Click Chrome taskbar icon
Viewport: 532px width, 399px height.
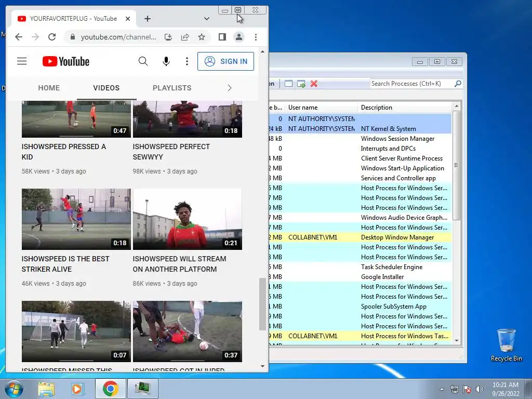(110, 389)
